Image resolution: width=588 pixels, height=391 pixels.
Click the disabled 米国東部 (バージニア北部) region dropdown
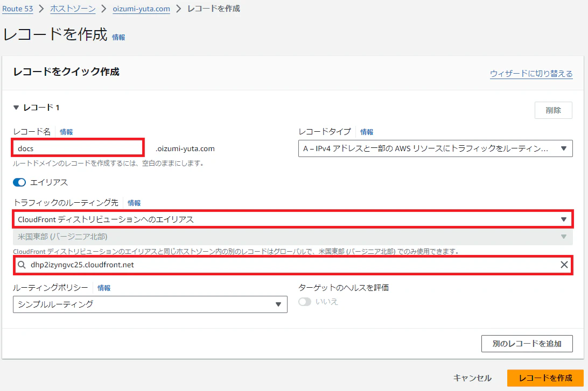pyautogui.click(x=293, y=237)
